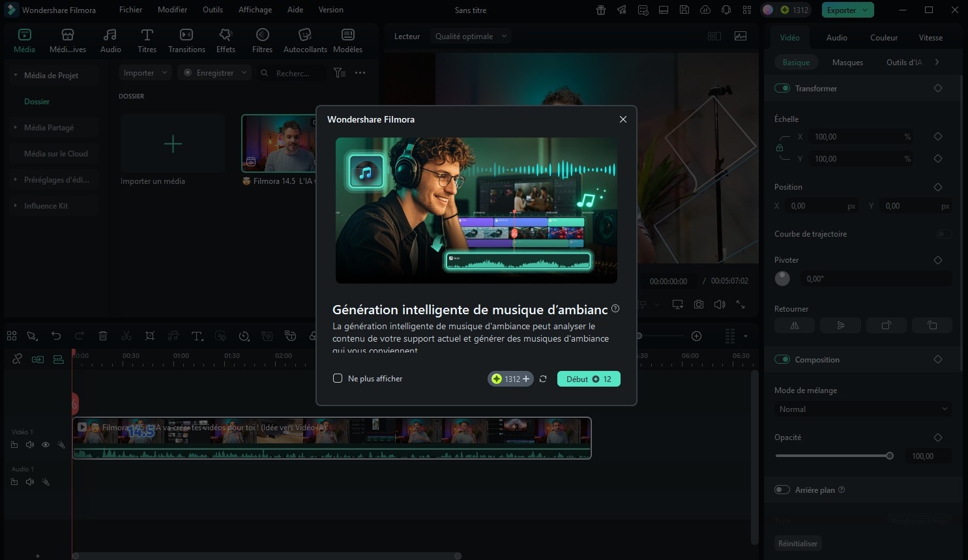Toggle the Transformer switch
The image size is (968, 560).
tap(782, 88)
